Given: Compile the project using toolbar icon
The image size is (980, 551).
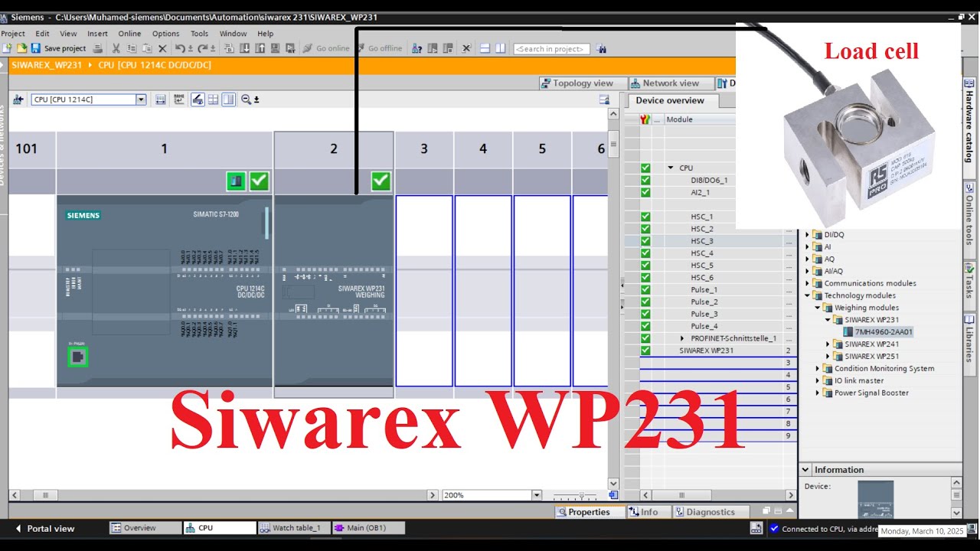Looking at the screenshot, I should click(229, 48).
